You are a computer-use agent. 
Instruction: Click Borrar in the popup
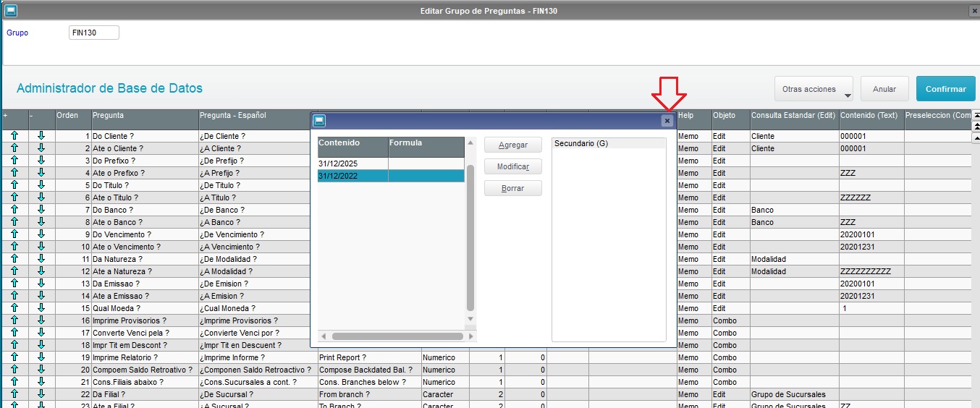pos(513,189)
